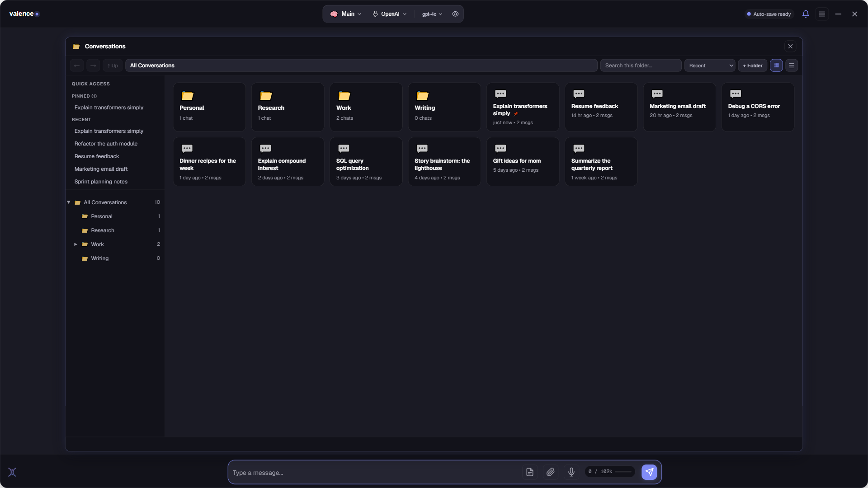Click the attach file paperclip icon
Screen dimensions: 868x488
(550, 472)
